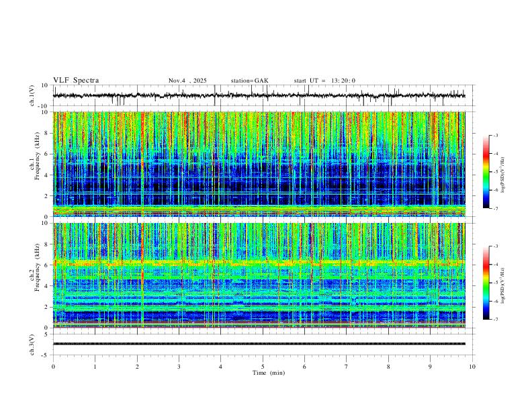Click the date 'Nov.4 , 2025'
This screenshot has width=532, height=411.
pos(187,81)
